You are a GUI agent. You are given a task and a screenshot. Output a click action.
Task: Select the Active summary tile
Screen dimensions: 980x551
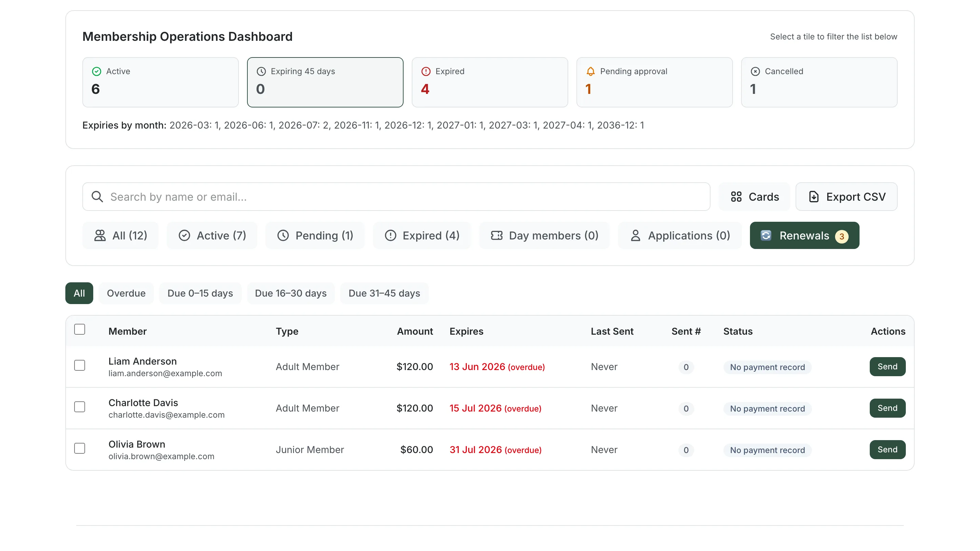(x=161, y=82)
